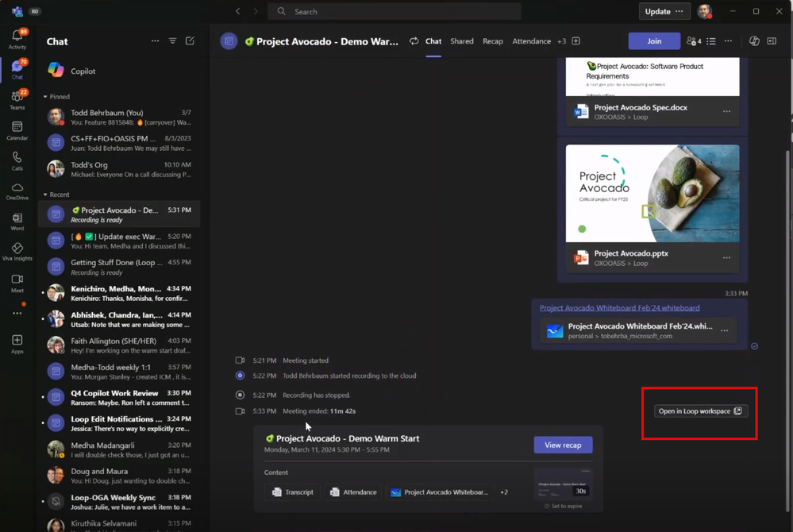
Task: Open Word app from the left rail
Action: click(17, 222)
